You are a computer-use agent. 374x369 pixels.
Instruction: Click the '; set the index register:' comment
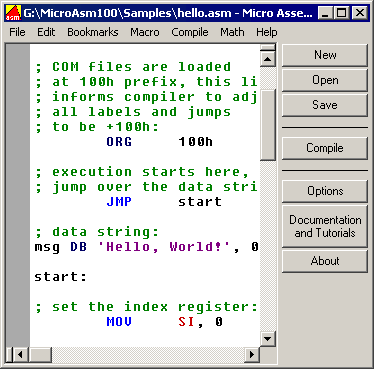[x=146, y=307]
